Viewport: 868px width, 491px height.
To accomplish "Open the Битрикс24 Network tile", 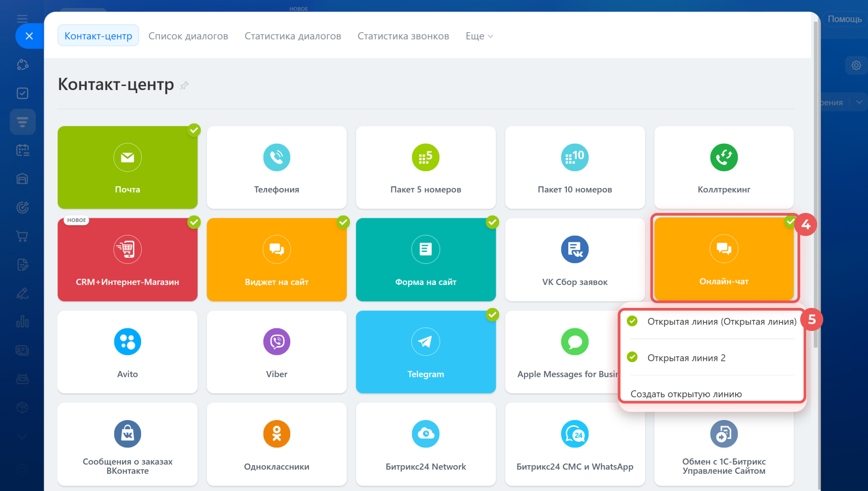I will [x=426, y=444].
